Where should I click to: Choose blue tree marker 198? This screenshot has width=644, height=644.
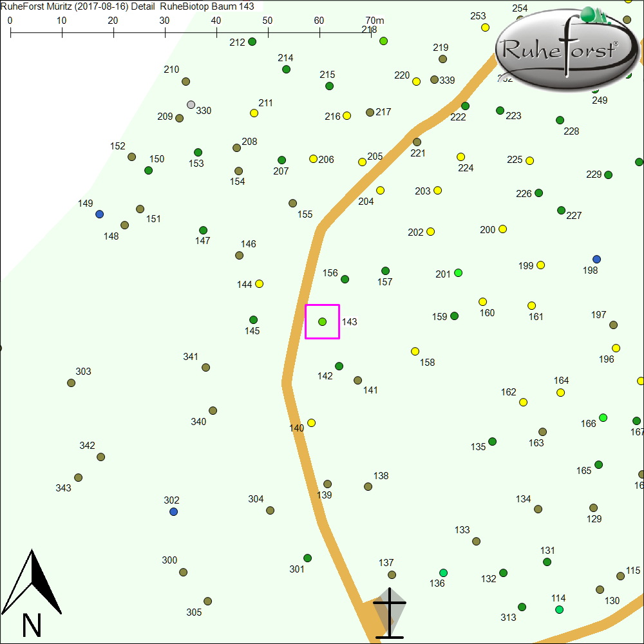(x=596, y=259)
